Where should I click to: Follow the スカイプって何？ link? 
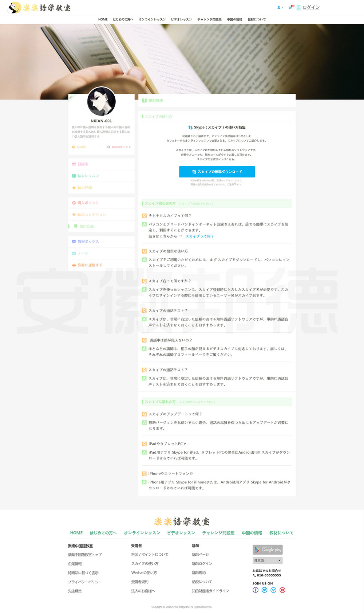click(199, 236)
